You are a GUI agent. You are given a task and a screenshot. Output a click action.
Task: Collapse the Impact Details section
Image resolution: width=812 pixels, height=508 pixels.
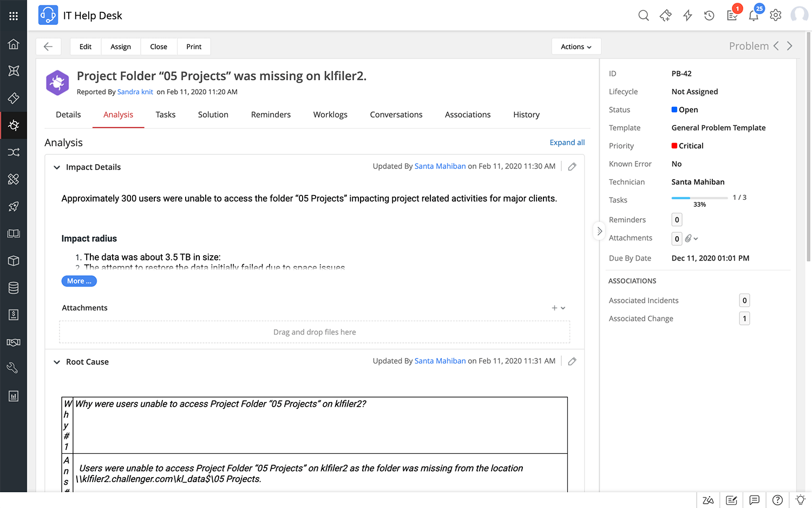pos(57,167)
